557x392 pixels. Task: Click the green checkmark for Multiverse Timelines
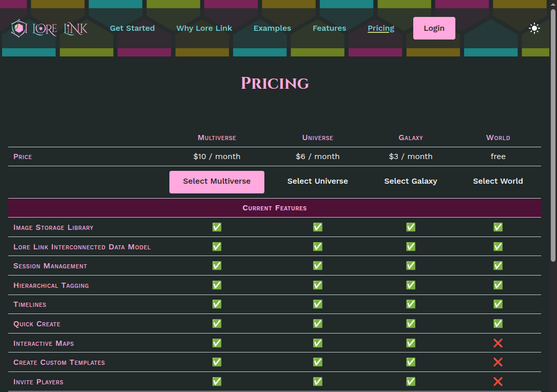coord(217,304)
